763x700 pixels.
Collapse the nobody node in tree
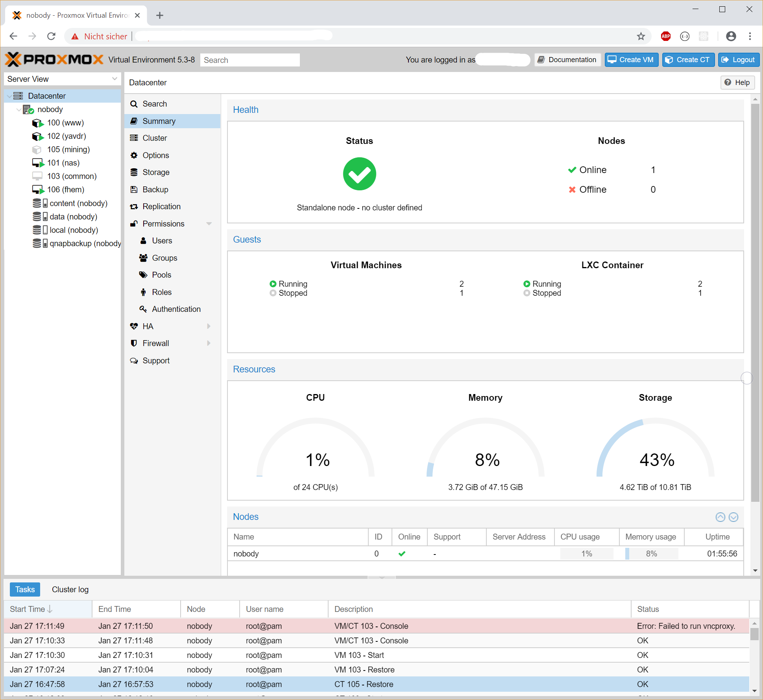tap(18, 110)
